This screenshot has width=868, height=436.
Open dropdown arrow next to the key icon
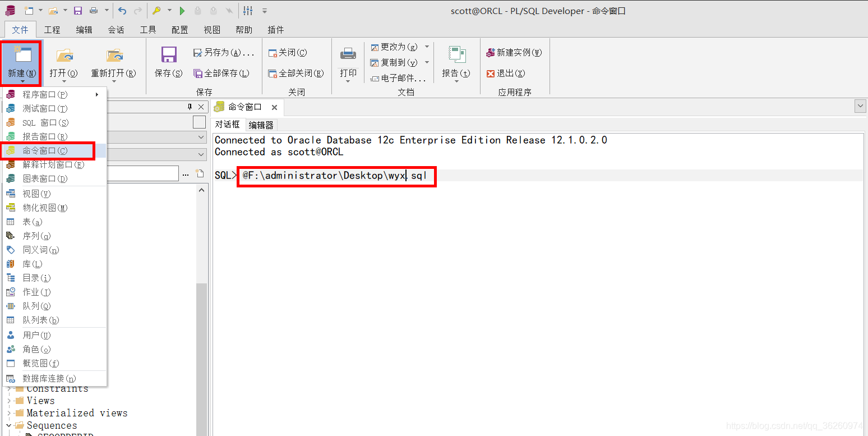(169, 11)
